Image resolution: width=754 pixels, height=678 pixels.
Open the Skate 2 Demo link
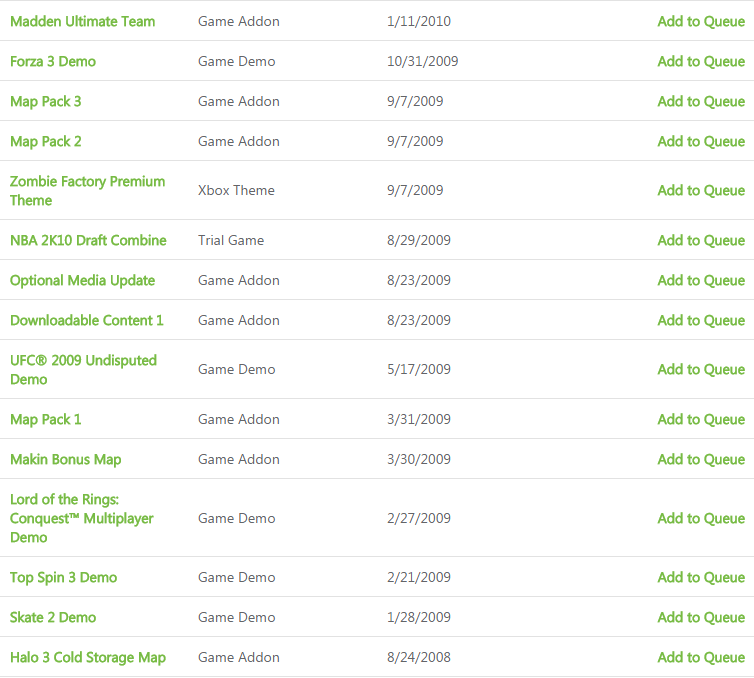[x=53, y=617]
